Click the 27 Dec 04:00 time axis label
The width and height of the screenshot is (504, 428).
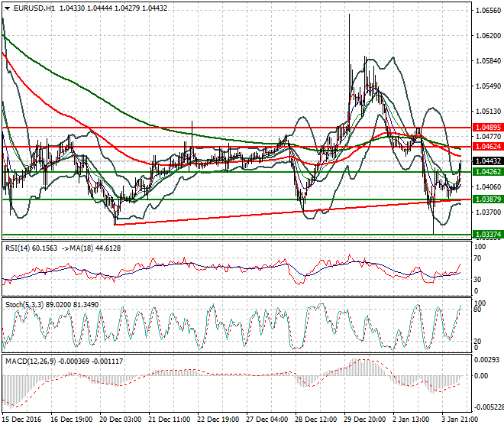coord(267,420)
